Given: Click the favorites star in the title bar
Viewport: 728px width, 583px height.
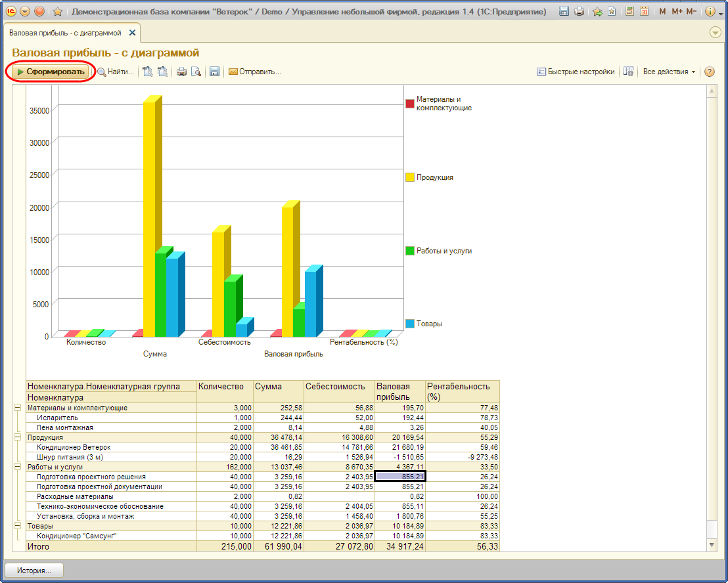Looking at the screenshot, I should coord(58,12).
